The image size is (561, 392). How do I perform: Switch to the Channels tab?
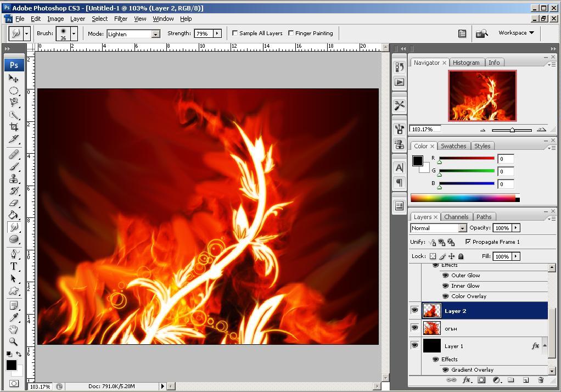pos(456,216)
